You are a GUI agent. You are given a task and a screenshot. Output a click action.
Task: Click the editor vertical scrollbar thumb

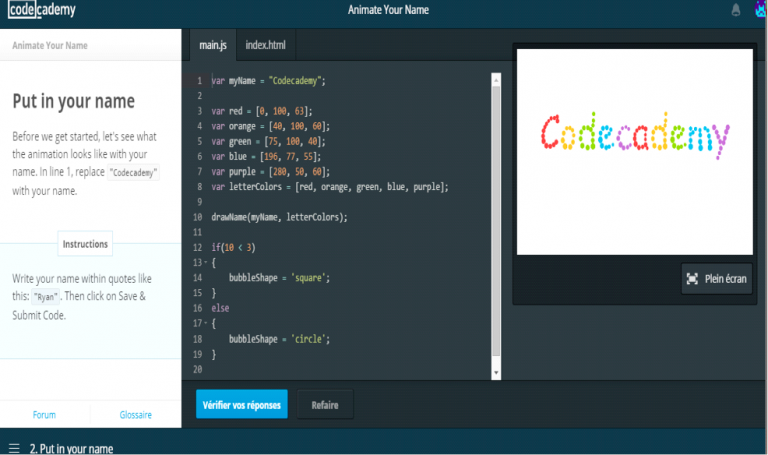[496, 221]
